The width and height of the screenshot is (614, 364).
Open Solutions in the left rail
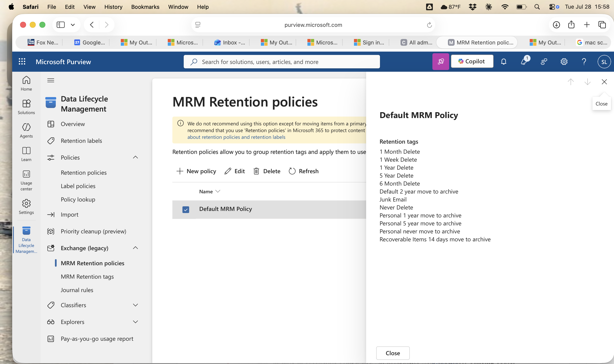(26, 107)
